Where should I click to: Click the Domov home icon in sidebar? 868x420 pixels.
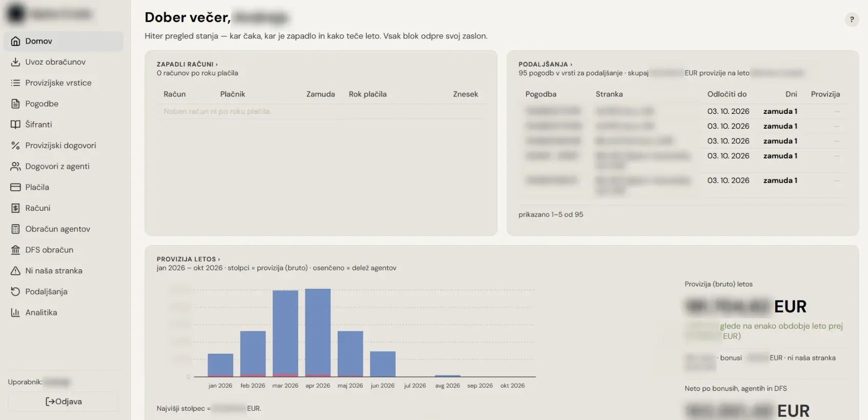15,41
